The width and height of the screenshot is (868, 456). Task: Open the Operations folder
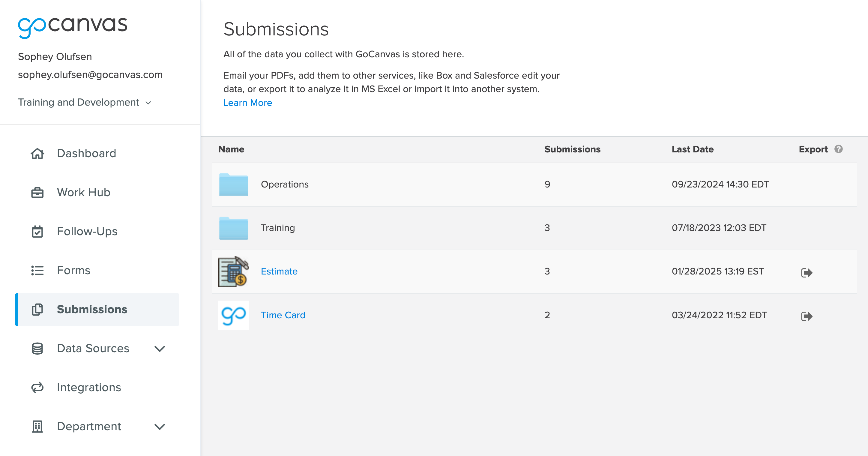point(285,184)
